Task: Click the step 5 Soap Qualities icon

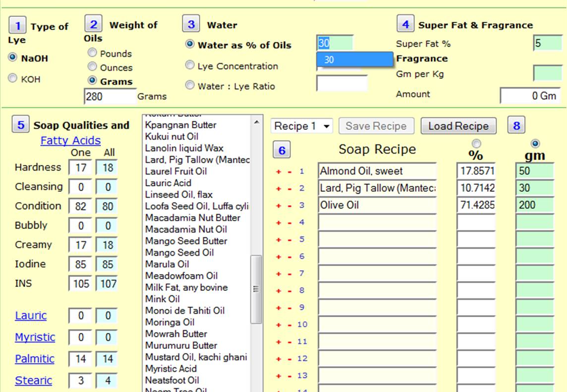Action: click(x=21, y=124)
